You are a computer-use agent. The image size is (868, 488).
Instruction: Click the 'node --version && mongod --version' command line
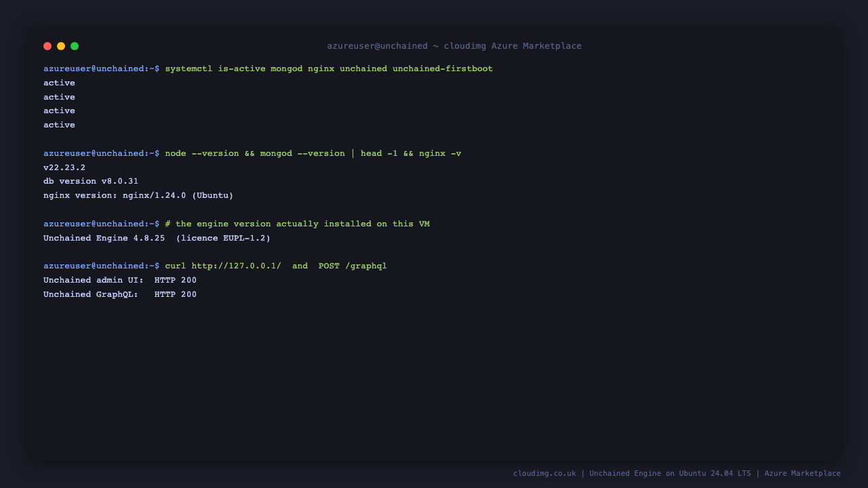[313, 153]
